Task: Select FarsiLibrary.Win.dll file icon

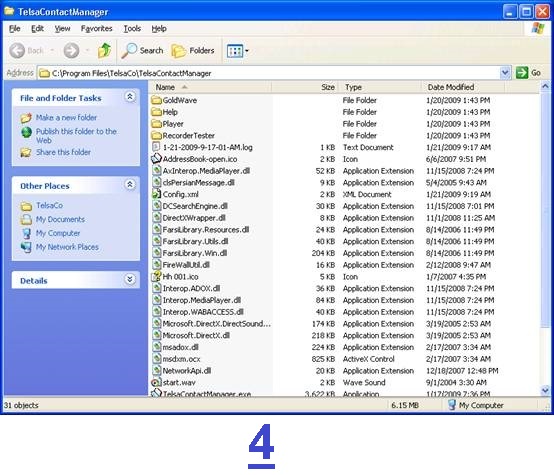Action: point(157,253)
